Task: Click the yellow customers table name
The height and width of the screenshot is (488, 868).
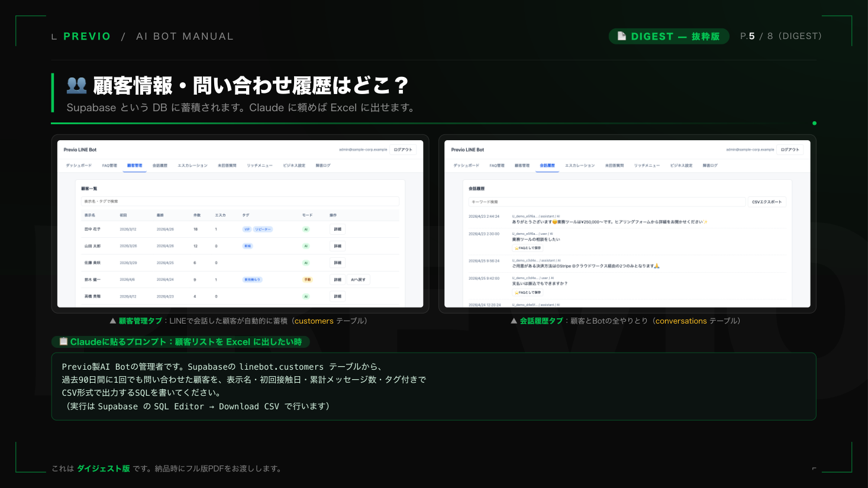Action: pos(314,321)
